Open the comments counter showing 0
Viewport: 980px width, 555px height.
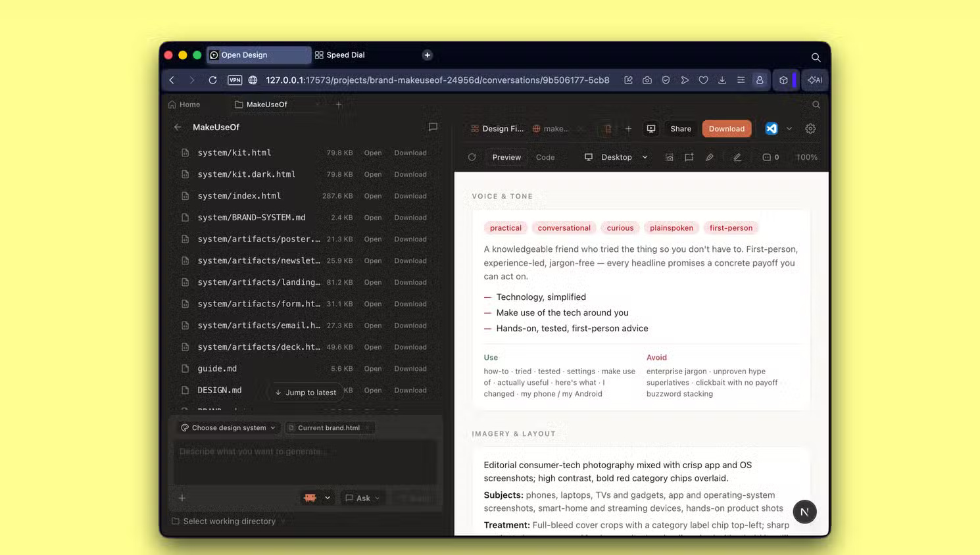(771, 157)
